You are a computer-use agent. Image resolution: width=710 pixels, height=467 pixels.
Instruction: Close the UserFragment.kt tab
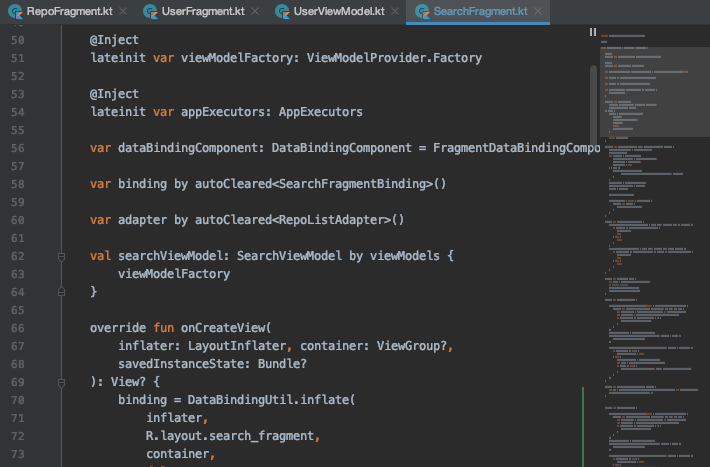pyautogui.click(x=255, y=11)
